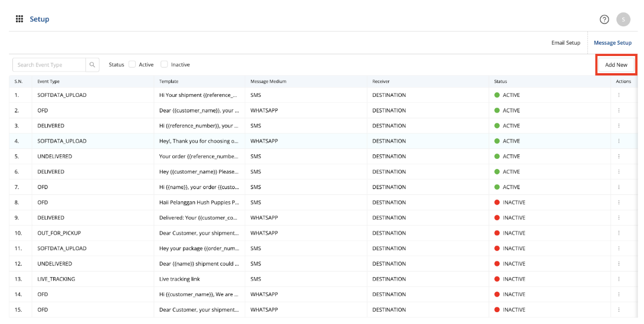Click the help question mark icon
This screenshot has height=324, width=644.
click(x=604, y=19)
